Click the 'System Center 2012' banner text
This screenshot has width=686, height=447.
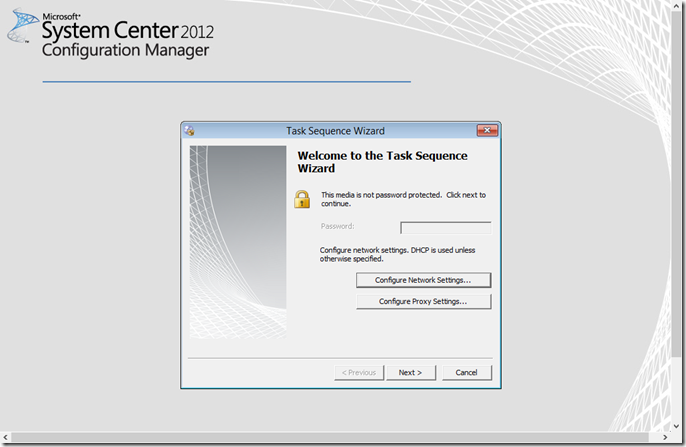(x=128, y=31)
